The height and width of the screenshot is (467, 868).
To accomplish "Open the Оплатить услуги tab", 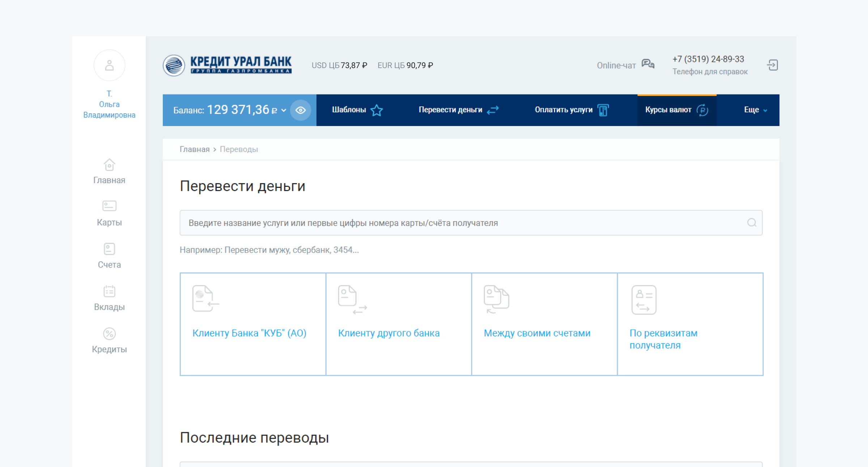I will (x=571, y=110).
